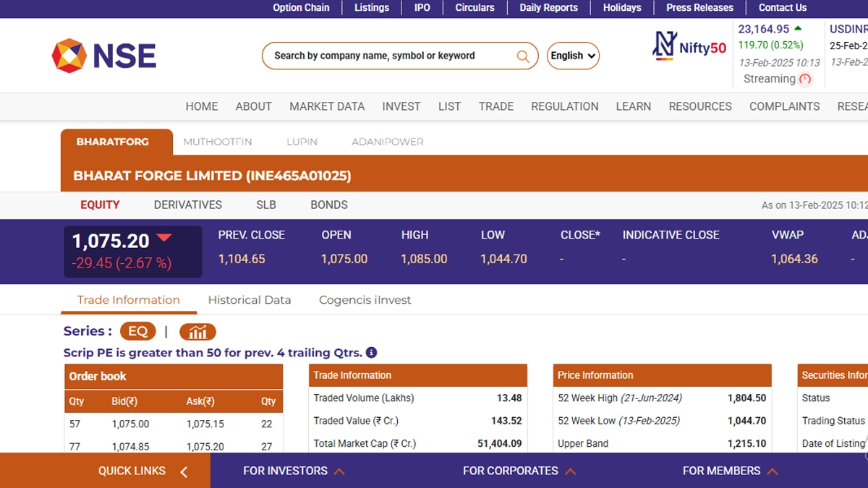The width and height of the screenshot is (868, 488).
Task: Collapse Quick Links with left chevron
Action: 184,471
